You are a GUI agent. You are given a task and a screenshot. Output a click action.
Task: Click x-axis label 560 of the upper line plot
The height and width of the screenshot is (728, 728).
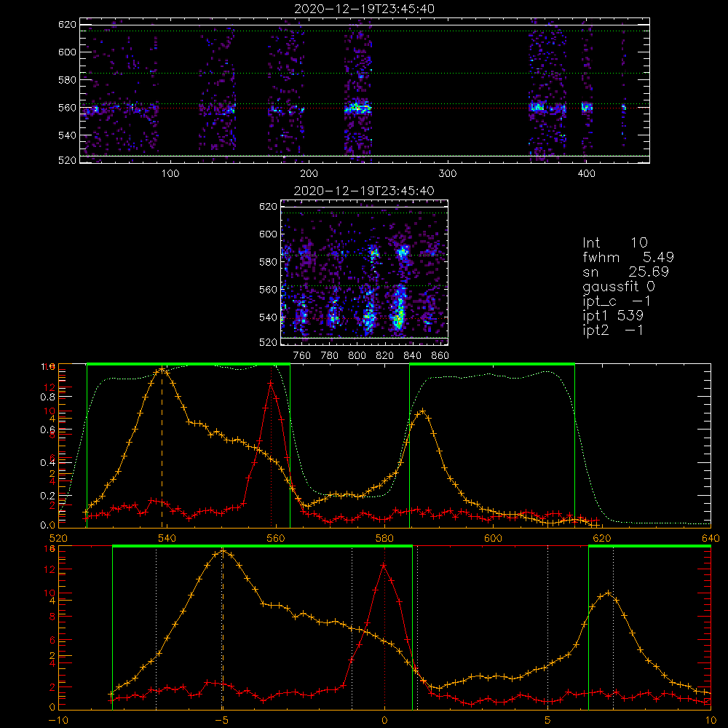point(276,538)
